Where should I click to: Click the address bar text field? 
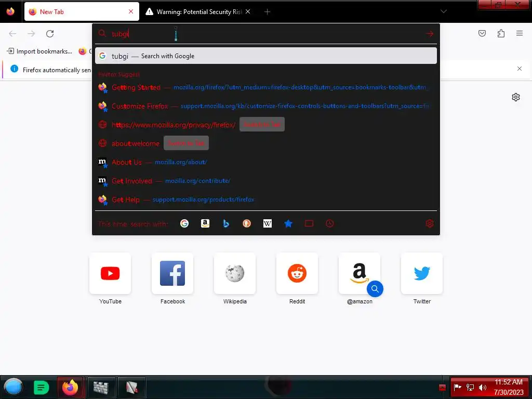pos(266,34)
